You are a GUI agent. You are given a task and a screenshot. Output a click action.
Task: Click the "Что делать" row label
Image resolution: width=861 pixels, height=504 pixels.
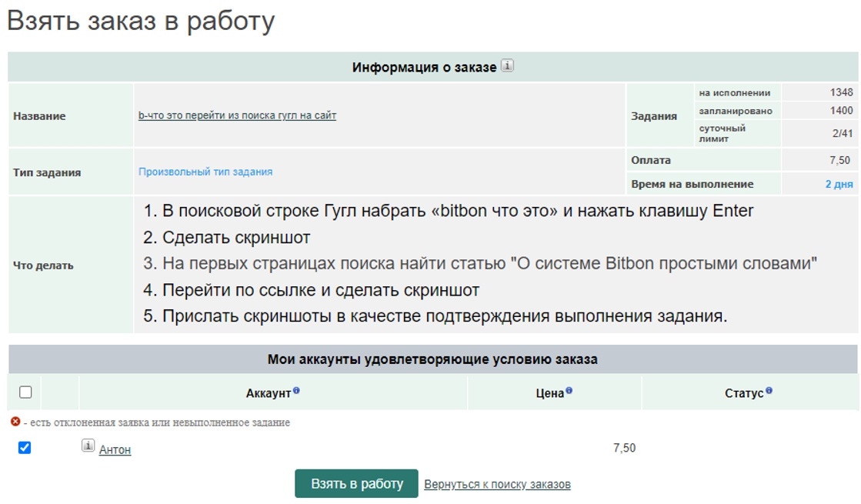43,265
